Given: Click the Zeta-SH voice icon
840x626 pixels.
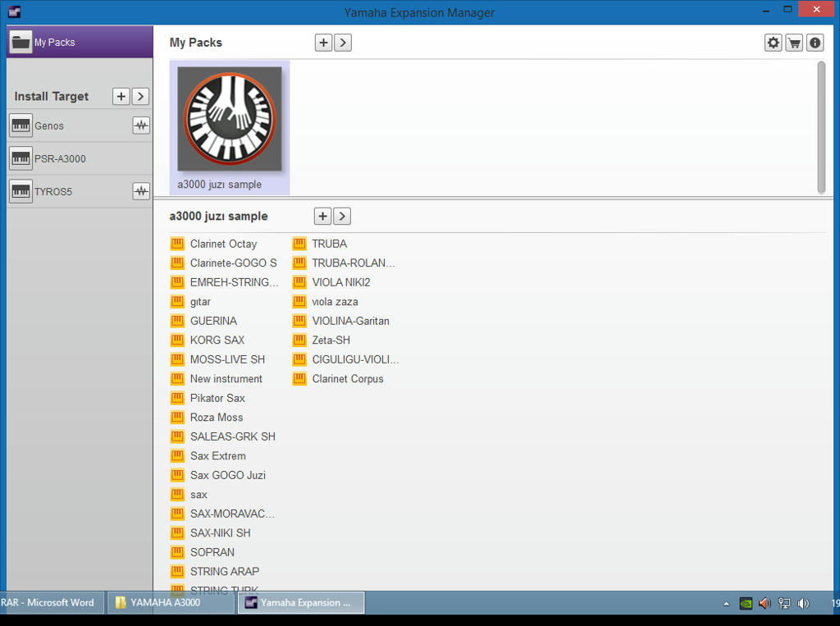Looking at the screenshot, I should pos(299,340).
